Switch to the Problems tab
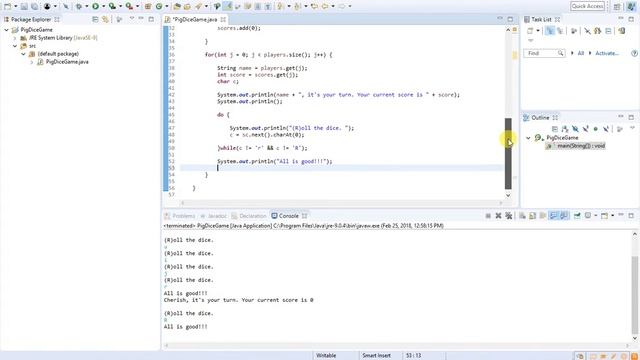This screenshot has height=360, width=640. pos(180,216)
